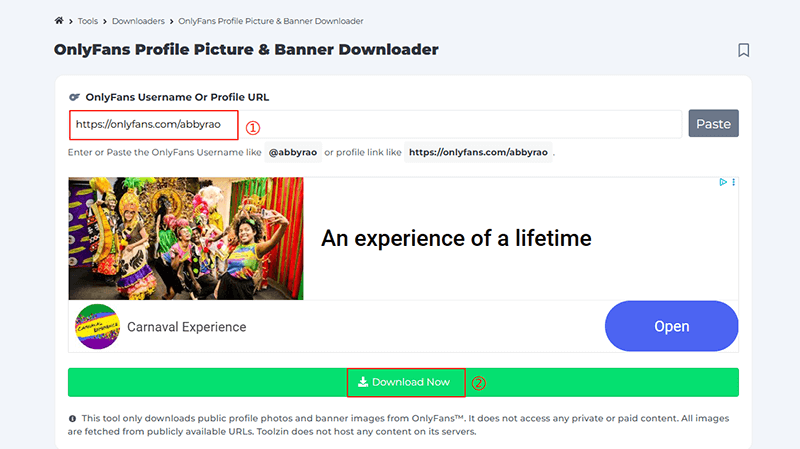Click the OnlyFans logo icon beside the field label

tap(74, 97)
